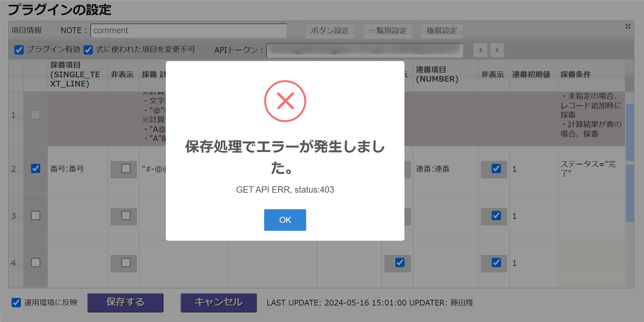This screenshot has width=644, height=322.
Task: Click the expand icon at panel top-right corner
Action: pos(628,26)
